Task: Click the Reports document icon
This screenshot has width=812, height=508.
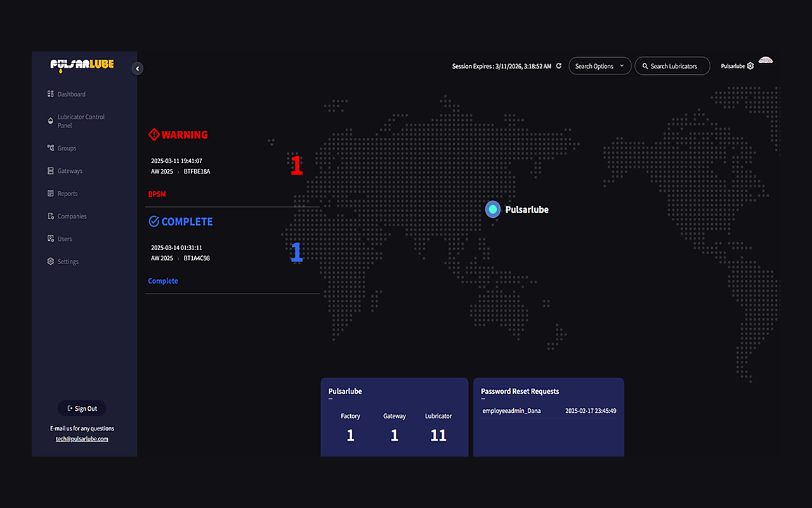Action: [x=51, y=194]
